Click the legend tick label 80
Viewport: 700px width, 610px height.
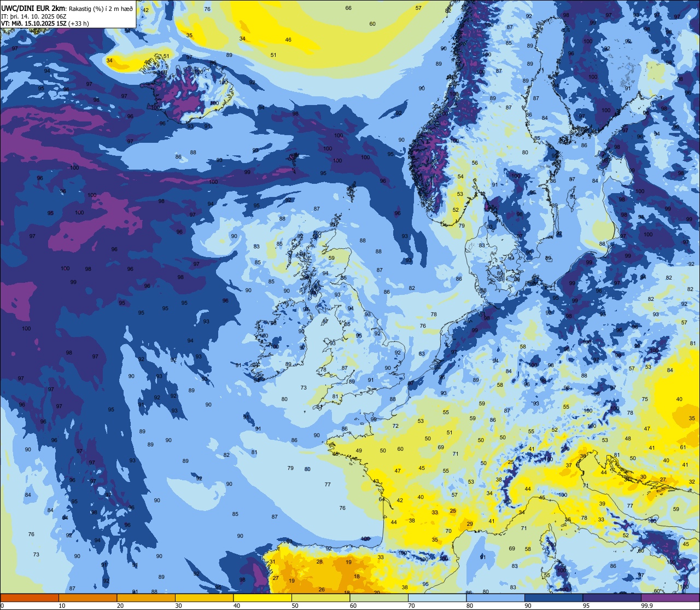(470, 606)
